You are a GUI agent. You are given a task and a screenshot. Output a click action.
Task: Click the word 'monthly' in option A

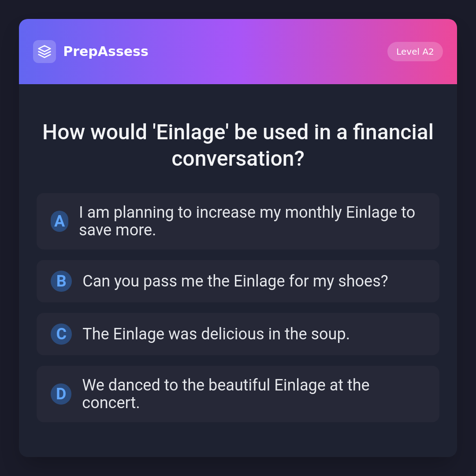[x=313, y=213]
